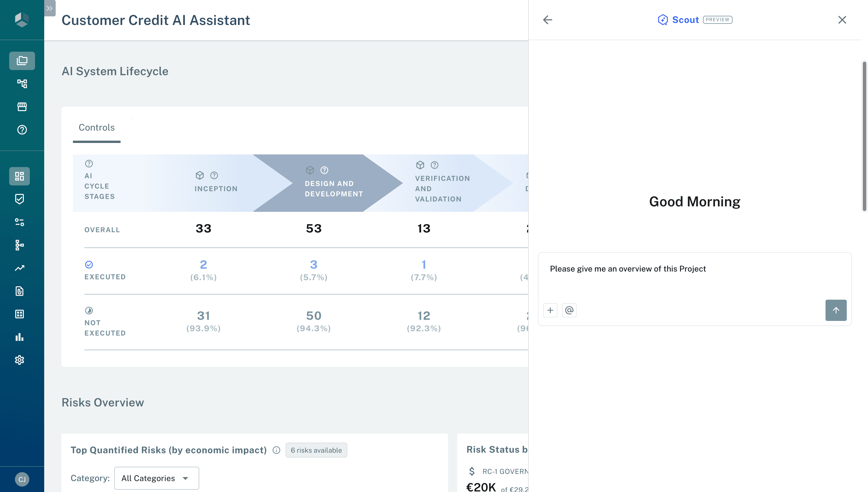Viewport: 868px width, 492px height.
Task: Select the trends analytics icon in sidebar
Action: (19, 268)
